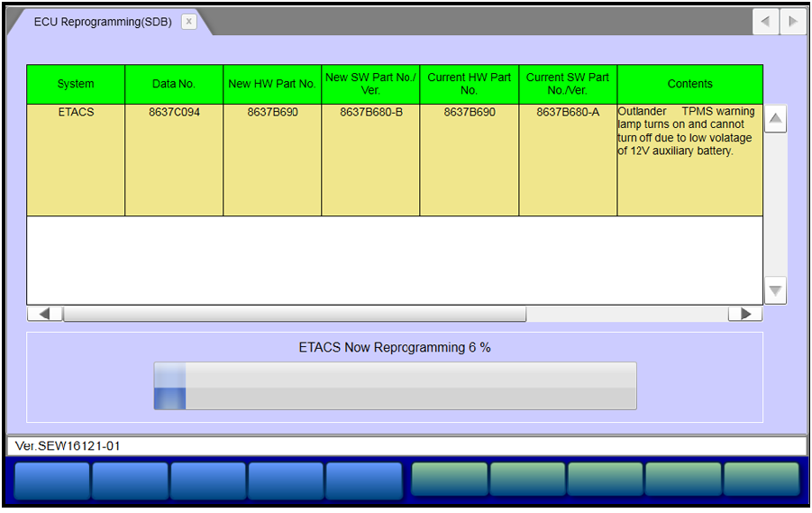Click the 8637C094 data number cell
Image resolution: width=812 pixels, height=513 pixels.
click(x=174, y=113)
